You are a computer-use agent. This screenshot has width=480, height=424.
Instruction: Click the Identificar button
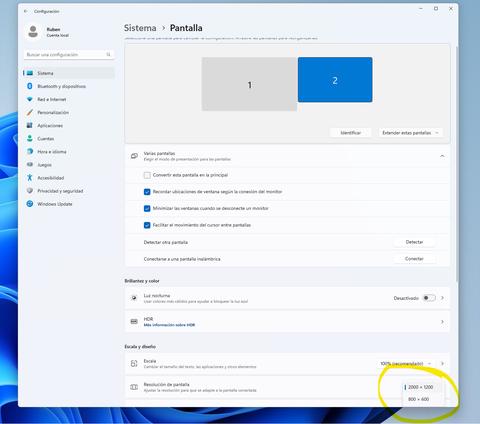coord(351,133)
